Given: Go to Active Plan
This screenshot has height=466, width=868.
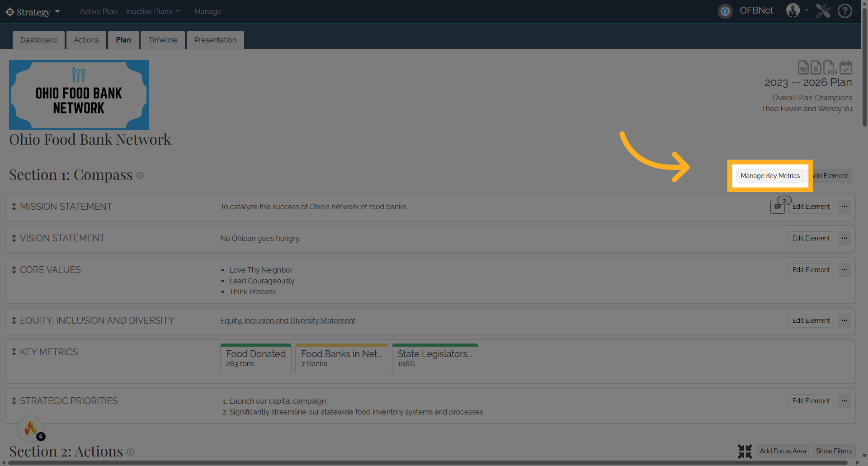Looking at the screenshot, I should [x=99, y=11].
